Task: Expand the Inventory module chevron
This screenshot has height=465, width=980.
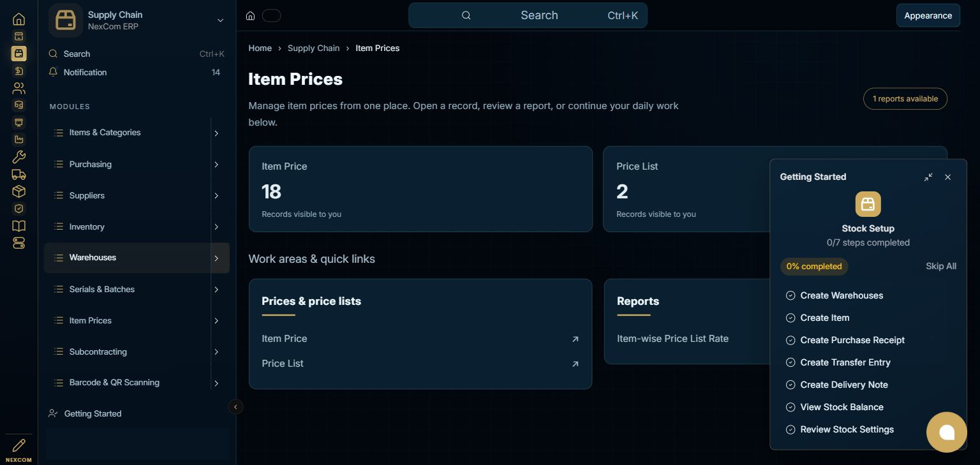Action: coord(216,227)
